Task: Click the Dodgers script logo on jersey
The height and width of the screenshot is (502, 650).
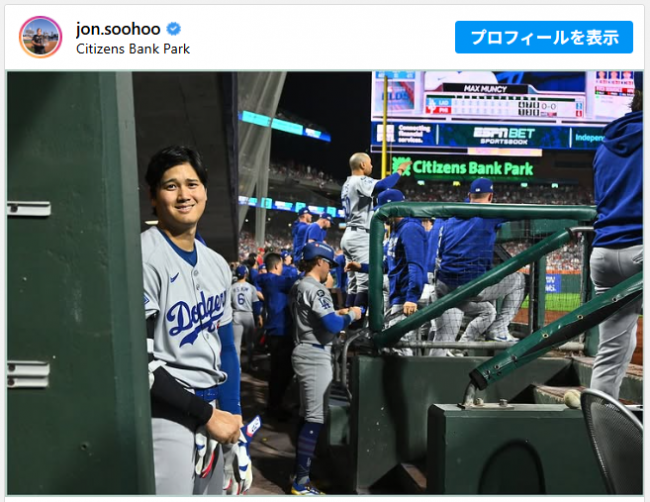Action: point(196,316)
